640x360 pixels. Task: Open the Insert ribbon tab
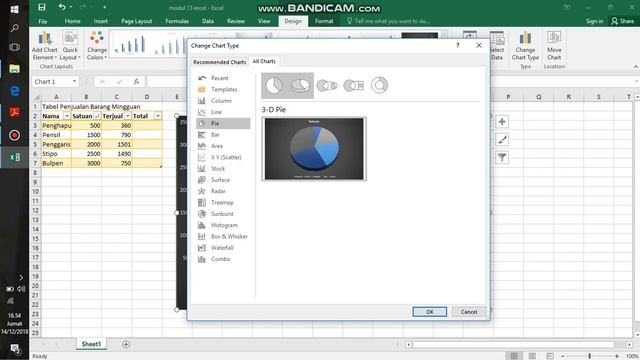[x=101, y=21]
